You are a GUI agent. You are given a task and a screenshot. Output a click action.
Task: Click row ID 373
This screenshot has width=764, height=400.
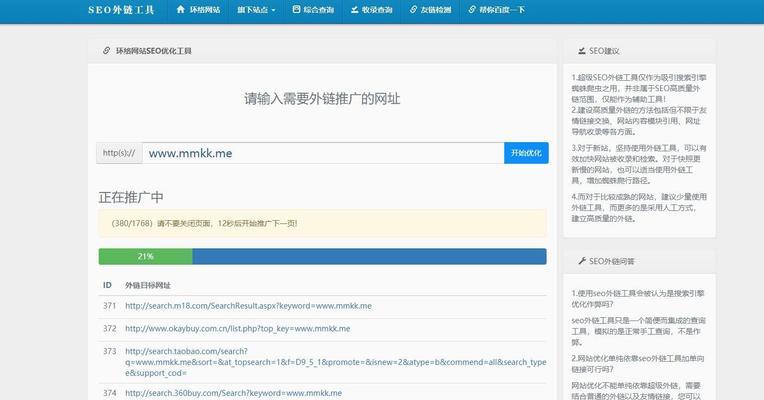[110, 351]
